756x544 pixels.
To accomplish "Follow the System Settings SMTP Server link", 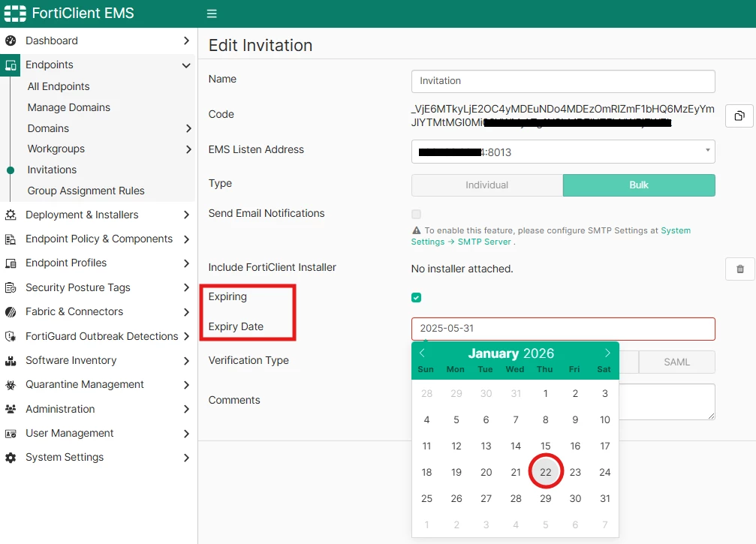I will click(550, 236).
